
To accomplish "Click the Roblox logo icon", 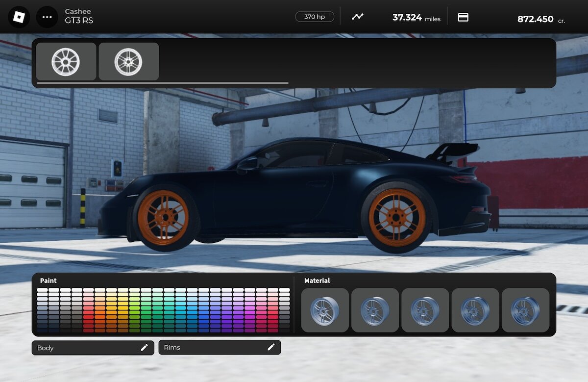I will [x=19, y=17].
